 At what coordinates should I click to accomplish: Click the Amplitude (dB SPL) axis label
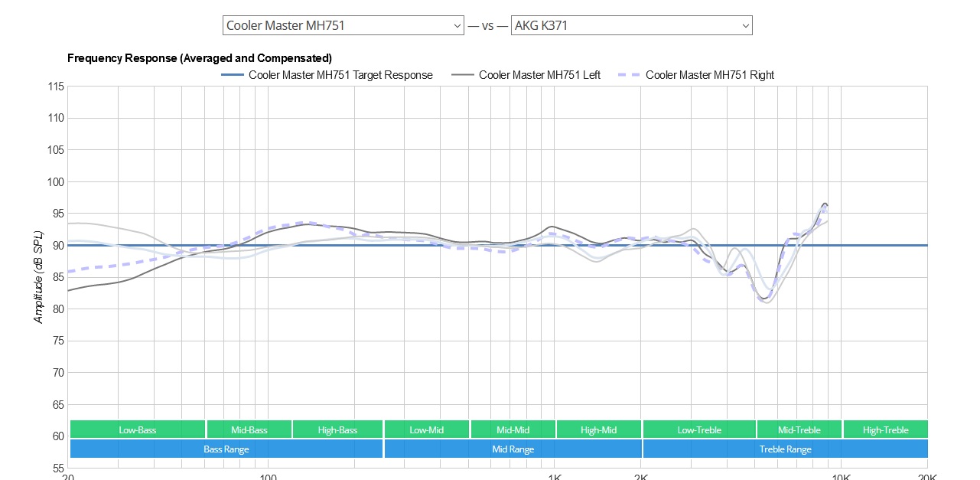[x=38, y=277]
